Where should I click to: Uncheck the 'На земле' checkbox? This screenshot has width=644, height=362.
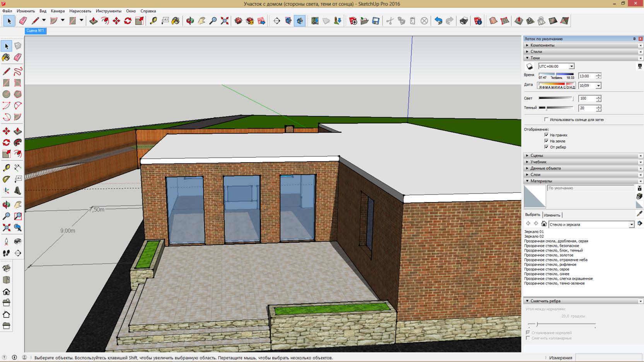546,141
